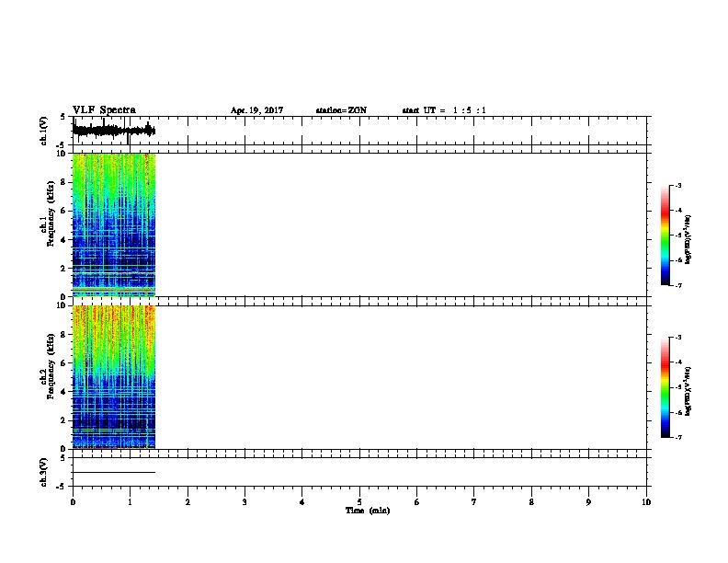728x563 pixels.
Task: Click the "-3" label on ch.1 color bar
Action: click(677, 186)
